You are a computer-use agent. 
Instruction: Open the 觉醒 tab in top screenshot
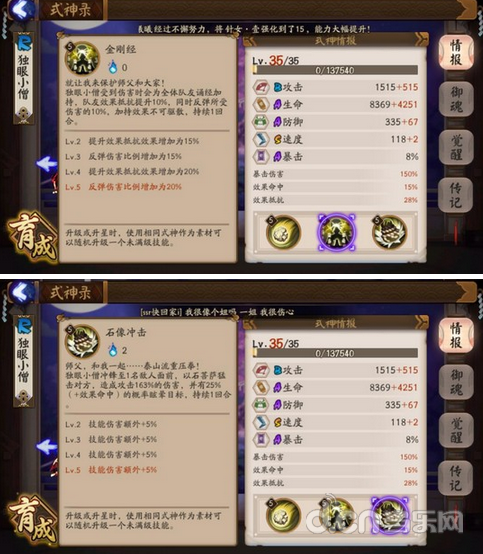[x=456, y=147]
